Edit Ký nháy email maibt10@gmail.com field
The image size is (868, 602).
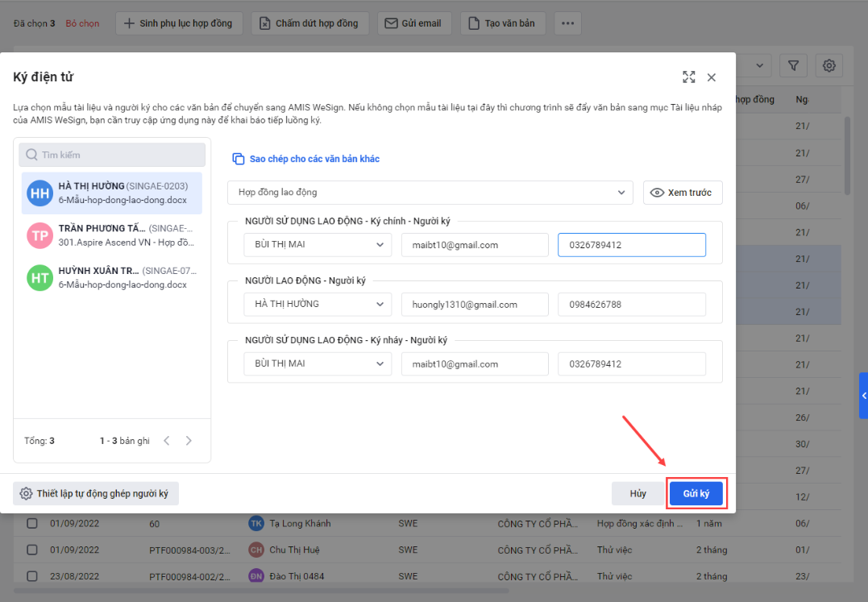[x=475, y=364]
